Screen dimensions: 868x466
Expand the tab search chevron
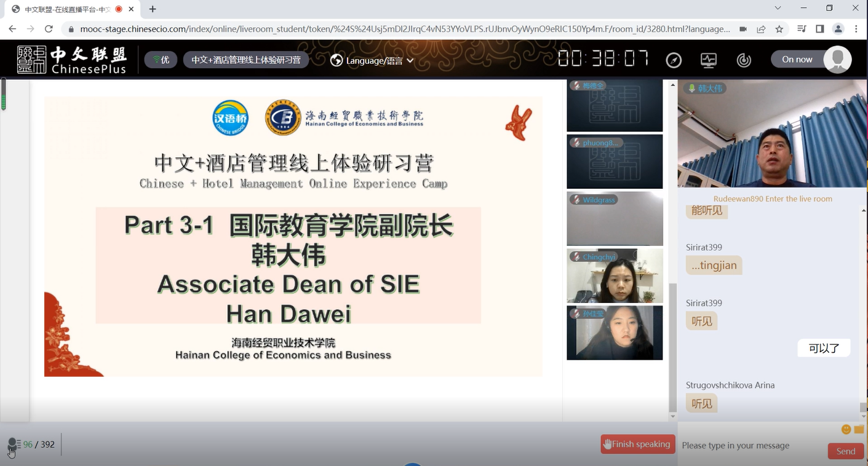tap(778, 9)
